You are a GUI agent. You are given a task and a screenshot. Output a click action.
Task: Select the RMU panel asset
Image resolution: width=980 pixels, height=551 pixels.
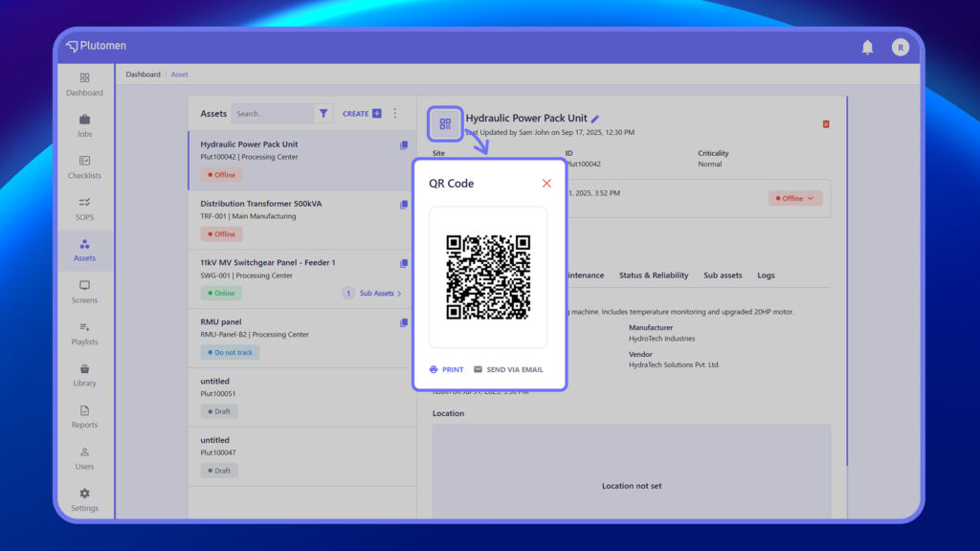[x=301, y=338]
